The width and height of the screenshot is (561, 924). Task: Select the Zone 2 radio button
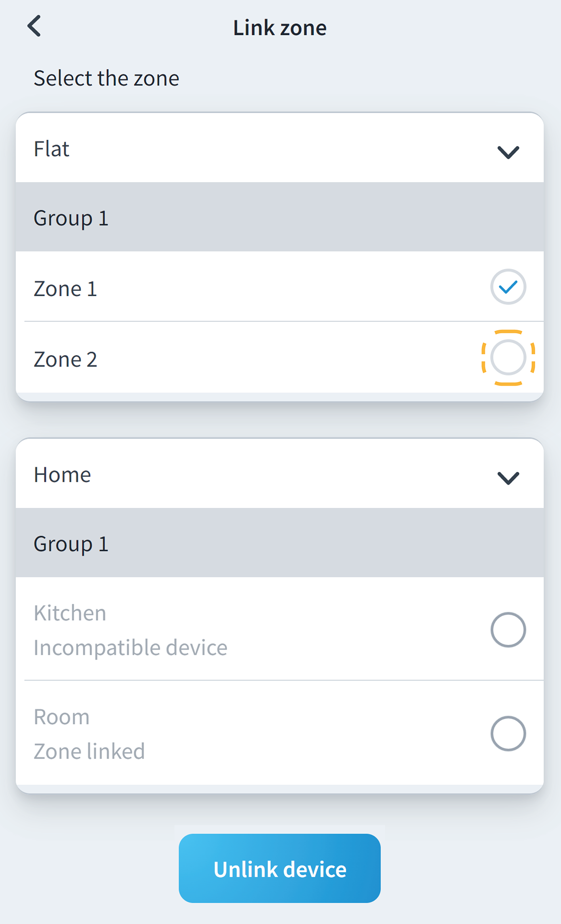(508, 358)
